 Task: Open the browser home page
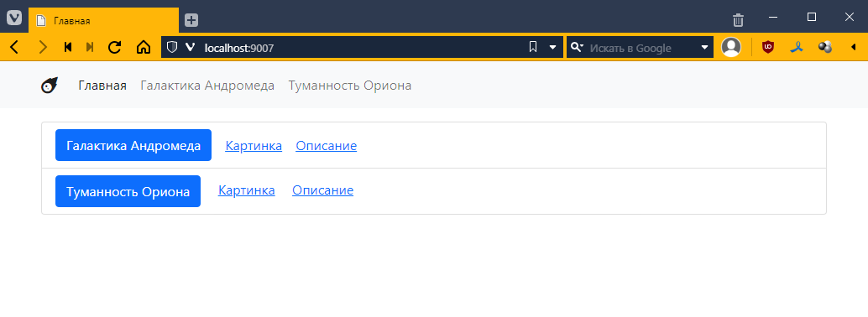144,47
